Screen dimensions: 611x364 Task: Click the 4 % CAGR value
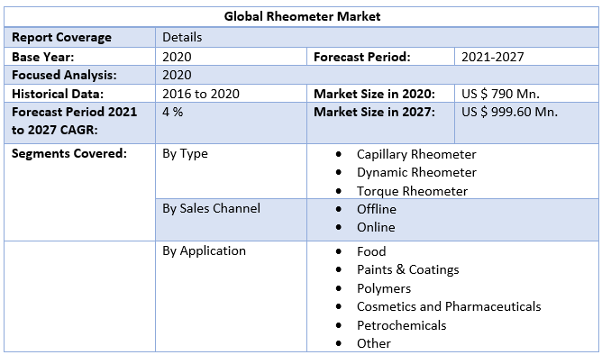[173, 112]
